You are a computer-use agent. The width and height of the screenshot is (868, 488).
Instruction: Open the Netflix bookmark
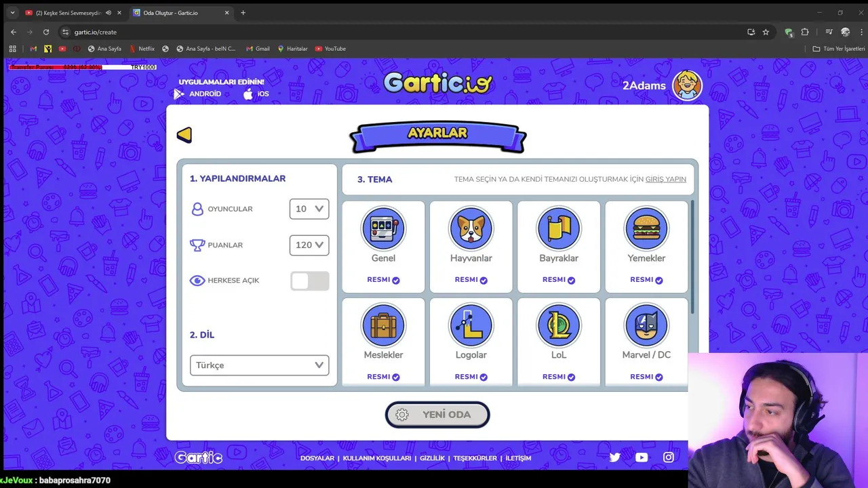142,49
